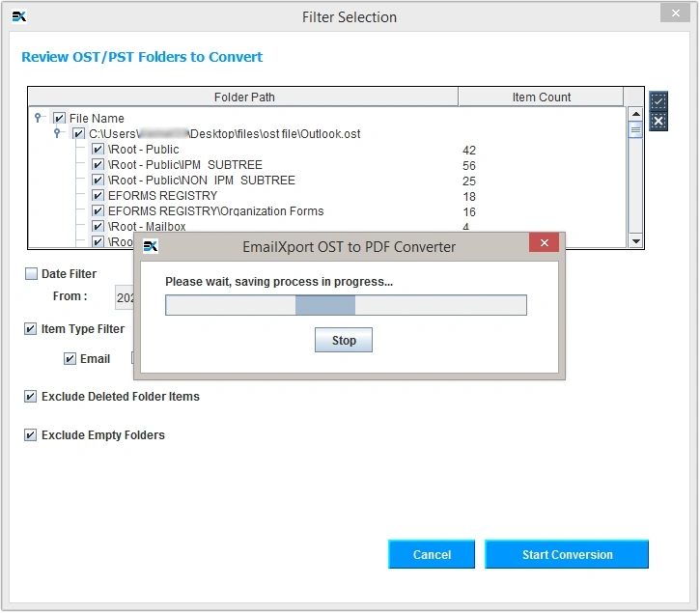Image resolution: width=700 pixels, height=613 pixels.
Task: Click 'Please wait, saving process in progress...' text
Action: 279,282
